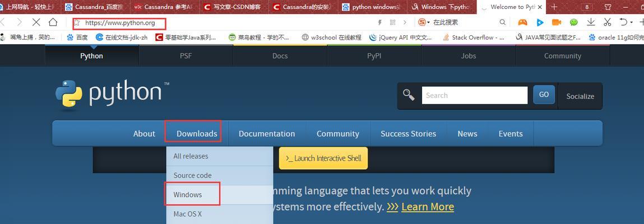Screen dimensions: 644x224
Task: Click the Socialize button
Action: click(580, 96)
